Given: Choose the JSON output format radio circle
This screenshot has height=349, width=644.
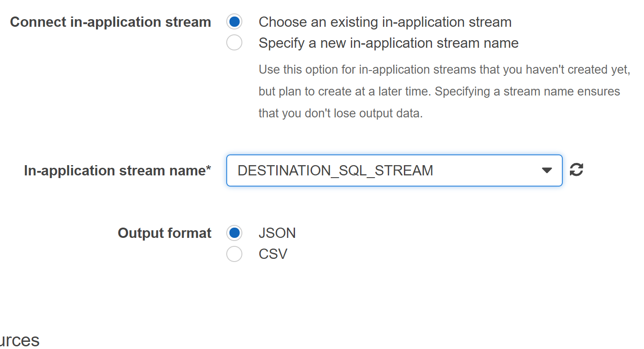Looking at the screenshot, I should 234,233.
